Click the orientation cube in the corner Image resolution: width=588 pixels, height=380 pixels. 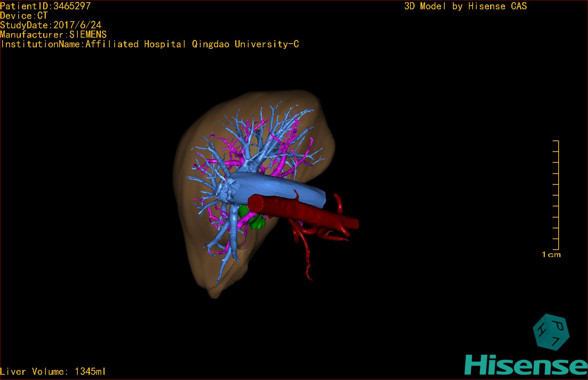551,332
